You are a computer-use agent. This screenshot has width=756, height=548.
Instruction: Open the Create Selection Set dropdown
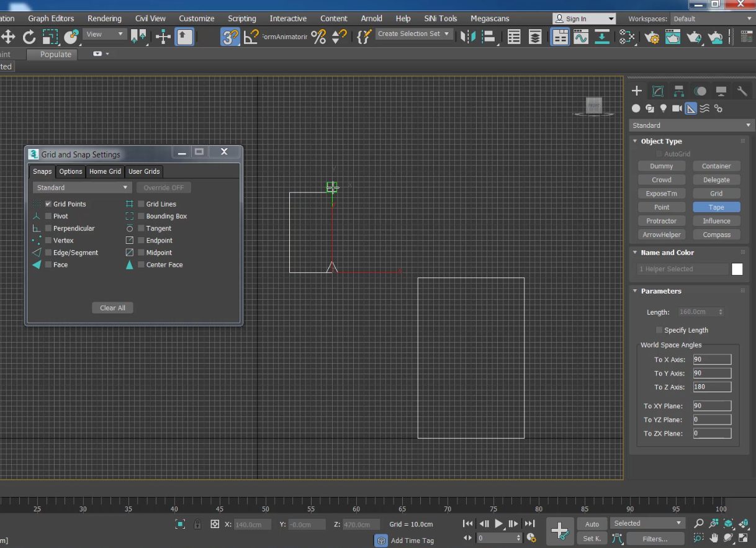click(x=413, y=34)
